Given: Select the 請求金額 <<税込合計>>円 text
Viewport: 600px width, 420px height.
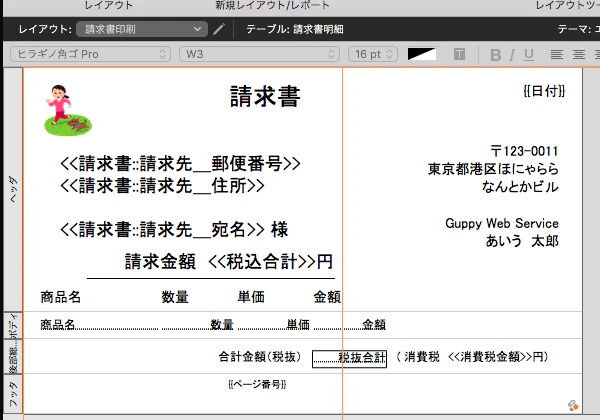Looking at the screenshot, I should coord(228,262).
